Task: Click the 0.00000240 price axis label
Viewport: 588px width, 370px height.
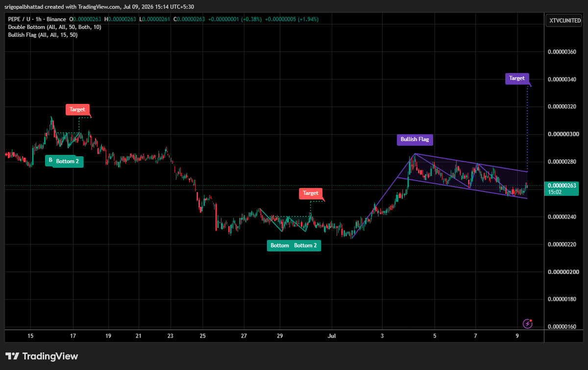Action: tap(563, 217)
